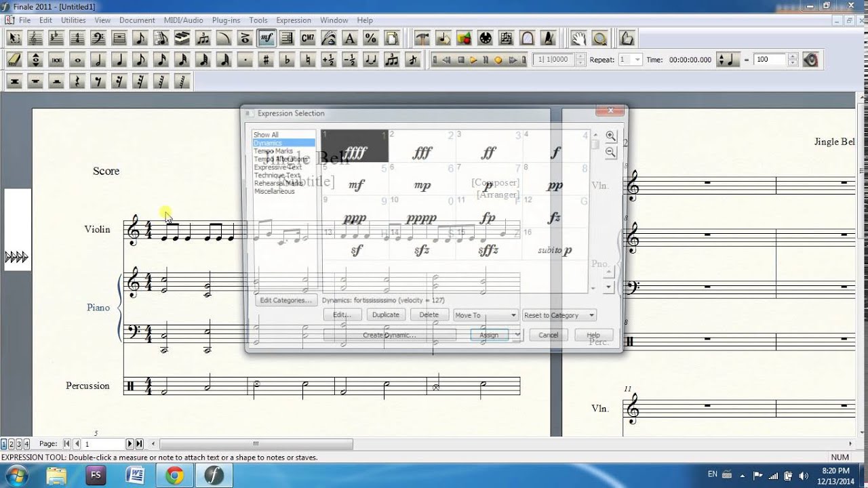Select the Time Signature tool
This screenshot has height=488, width=868.
[x=77, y=38]
